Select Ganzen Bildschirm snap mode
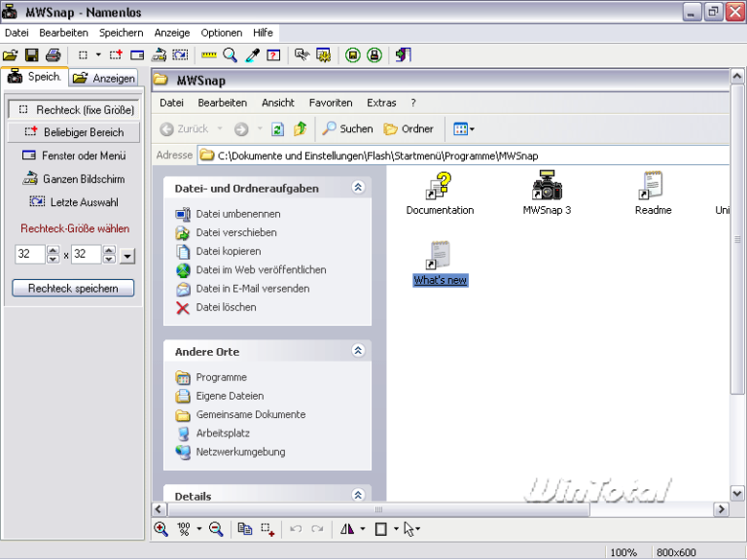747x560 pixels. [x=74, y=179]
